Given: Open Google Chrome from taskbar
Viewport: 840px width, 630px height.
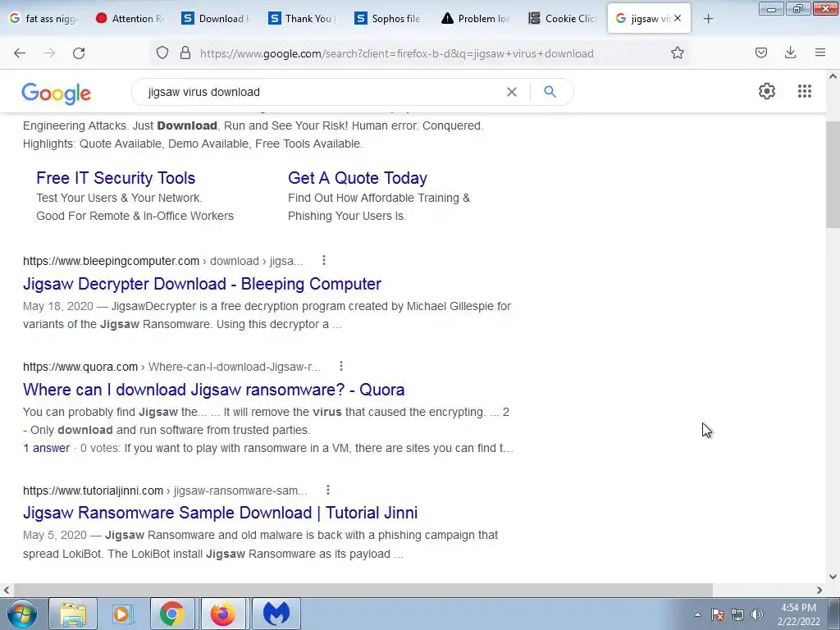Looking at the screenshot, I should pyautogui.click(x=172, y=614).
